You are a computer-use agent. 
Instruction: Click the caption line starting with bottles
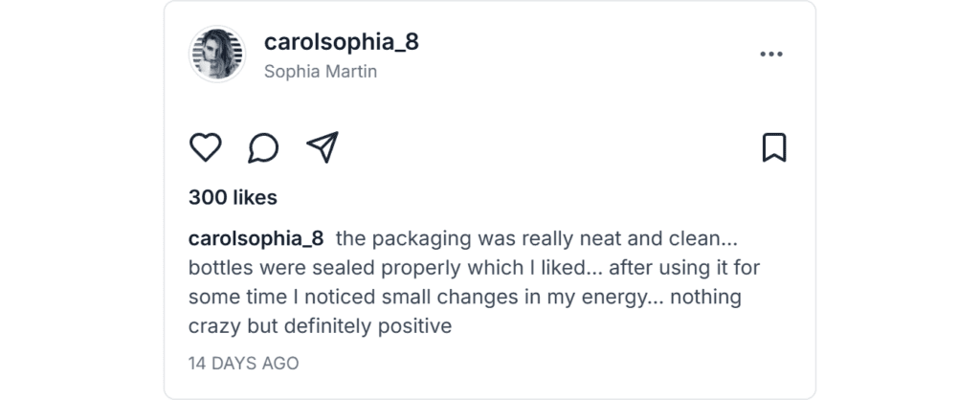[474, 268]
